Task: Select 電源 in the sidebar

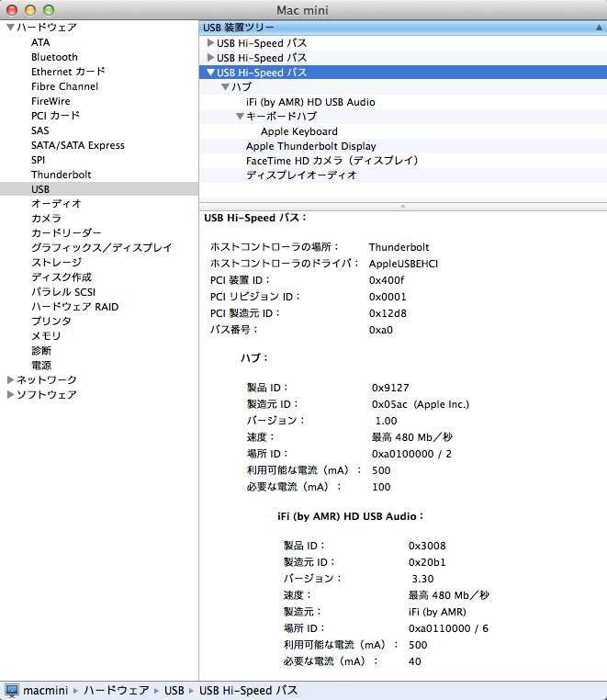Action: point(41,366)
